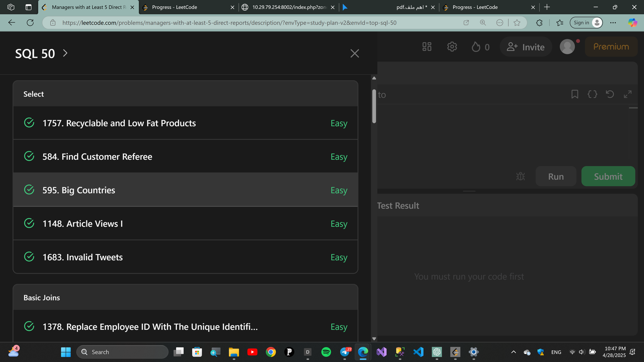Viewport: 644px width, 362px height.
Task: Click solved checkmark for Invalid Tweets
Action: [x=29, y=257]
